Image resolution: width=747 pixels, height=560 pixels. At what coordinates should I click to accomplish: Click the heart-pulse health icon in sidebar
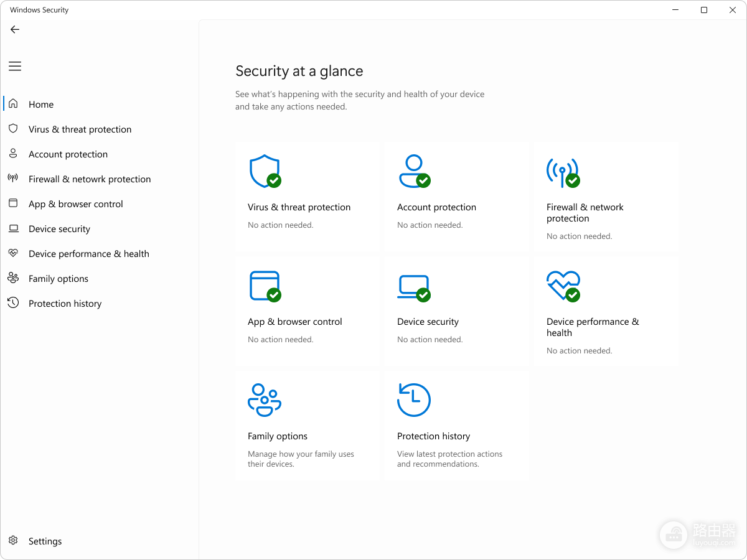13,253
